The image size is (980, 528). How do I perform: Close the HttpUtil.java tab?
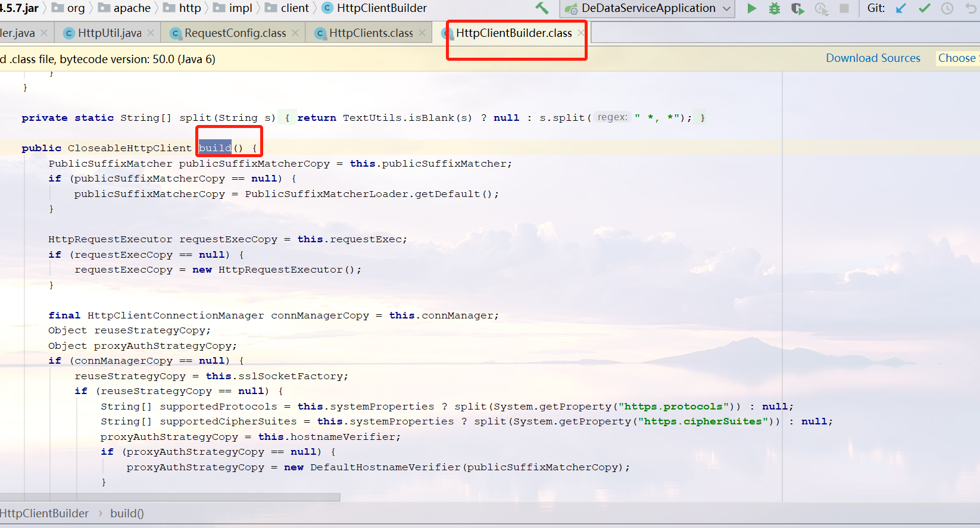tap(151, 33)
